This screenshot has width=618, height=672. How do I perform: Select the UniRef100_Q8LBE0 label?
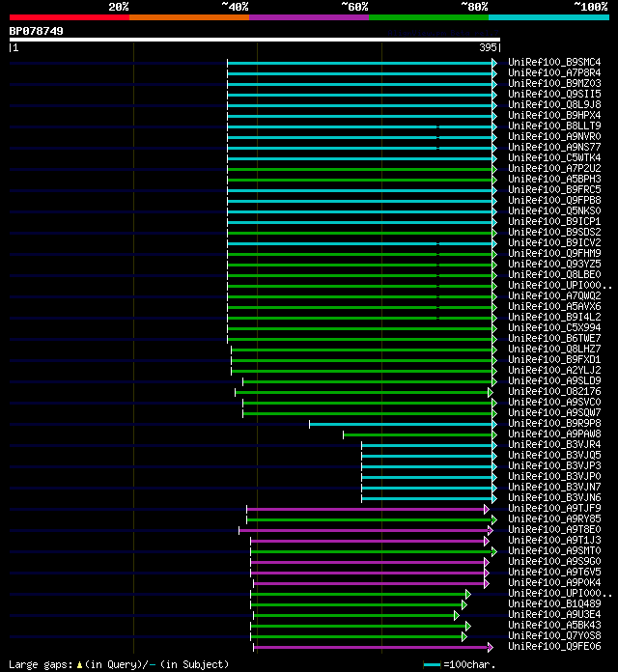pyautogui.click(x=554, y=274)
